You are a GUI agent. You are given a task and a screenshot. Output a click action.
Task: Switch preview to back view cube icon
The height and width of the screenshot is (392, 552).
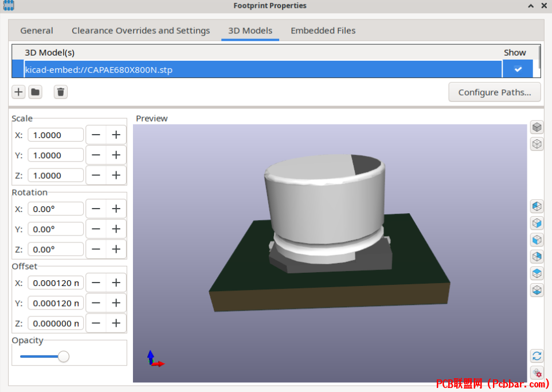coord(537,257)
